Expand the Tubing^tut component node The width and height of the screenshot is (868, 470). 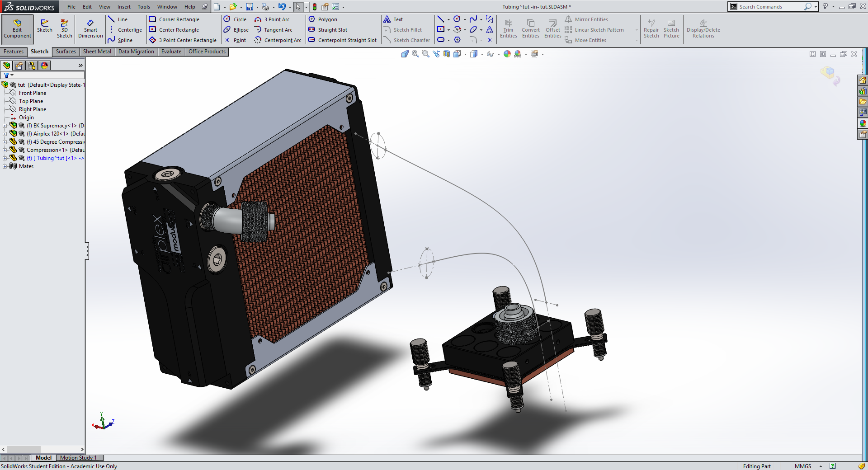tap(5, 158)
